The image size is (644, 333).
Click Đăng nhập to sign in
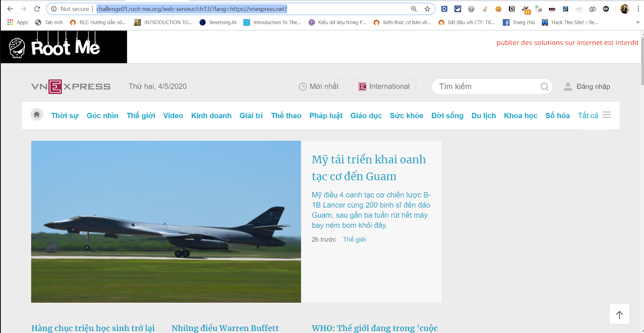coord(587,87)
